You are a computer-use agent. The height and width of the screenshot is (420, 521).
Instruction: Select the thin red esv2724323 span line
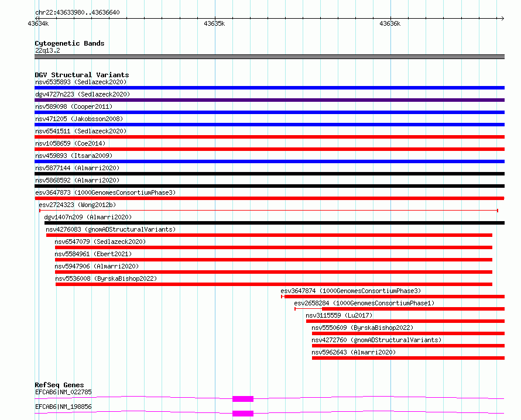(269, 211)
